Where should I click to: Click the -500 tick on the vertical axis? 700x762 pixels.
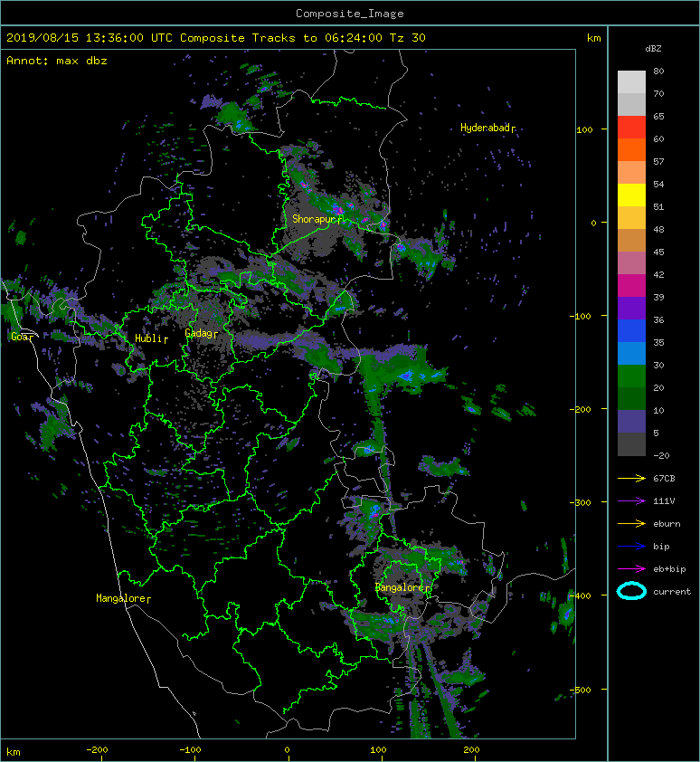click(x=581, y=690)
